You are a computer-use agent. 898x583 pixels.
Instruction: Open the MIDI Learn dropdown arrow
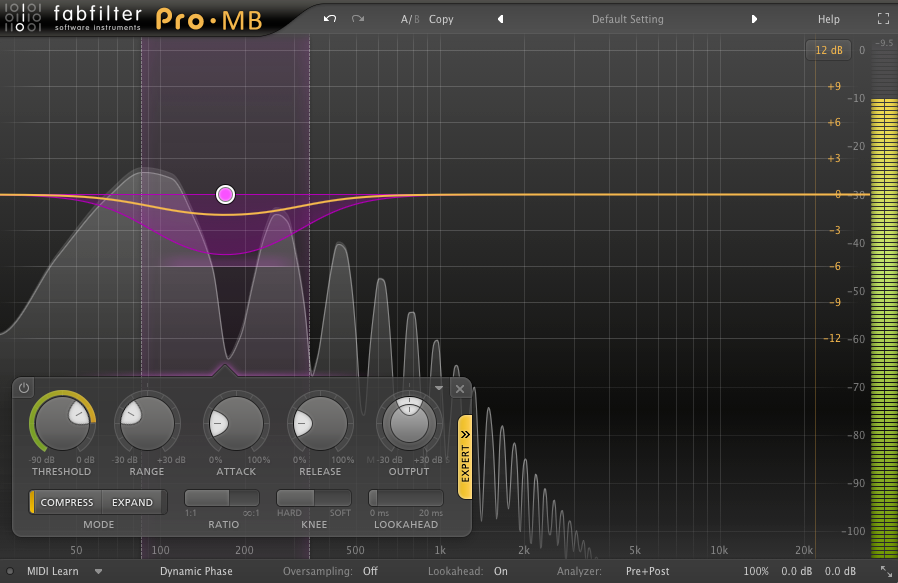99,572
